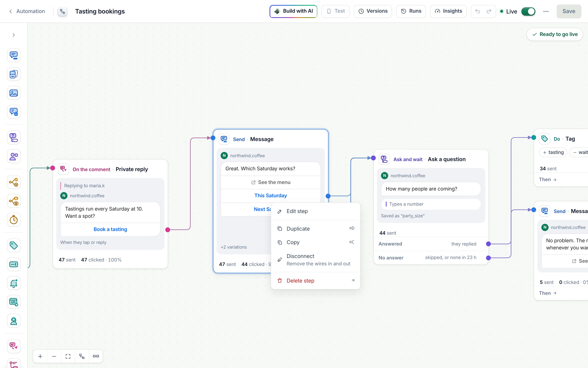The image size is (588, 368).
Task: Click the undo arrow
Action: pyautogui.click(x=478, y=11)
